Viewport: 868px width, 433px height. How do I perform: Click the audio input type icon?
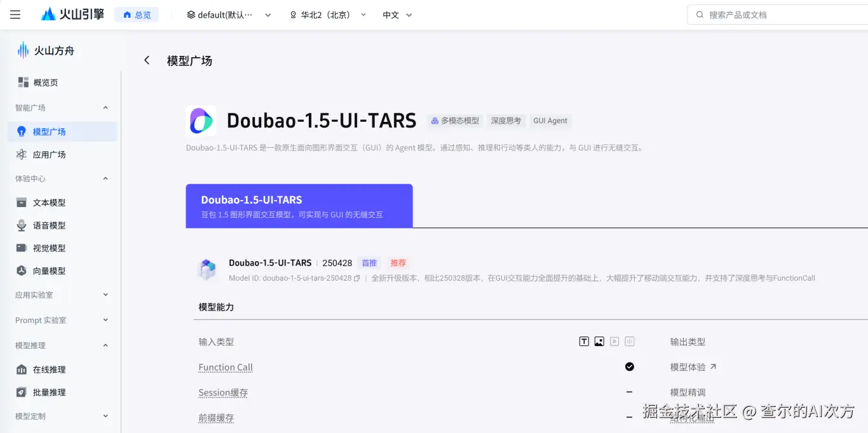(x=630, y=342)
